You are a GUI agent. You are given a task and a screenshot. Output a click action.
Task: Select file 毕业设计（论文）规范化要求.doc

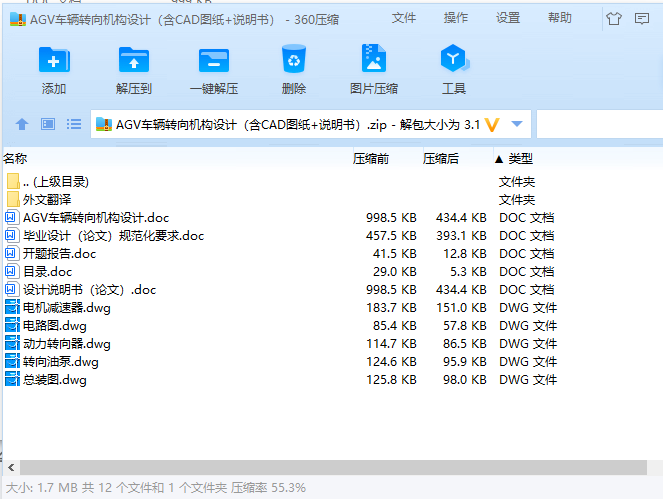[113, 236]
